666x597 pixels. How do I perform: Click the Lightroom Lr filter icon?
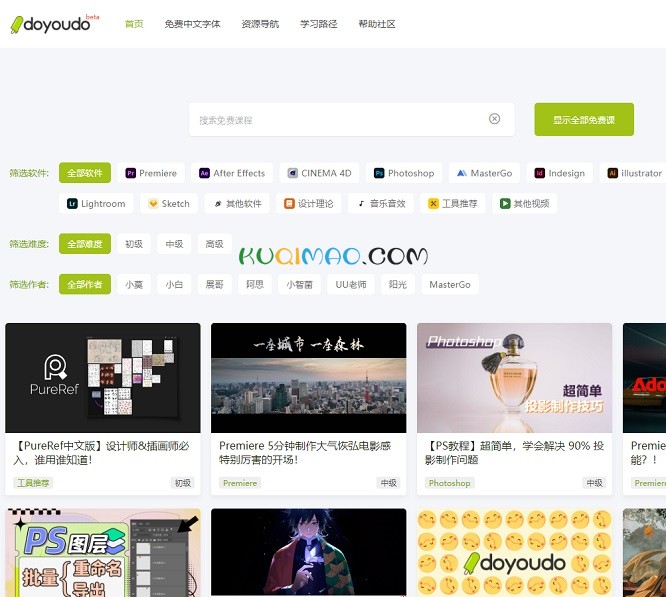[72, 203]
